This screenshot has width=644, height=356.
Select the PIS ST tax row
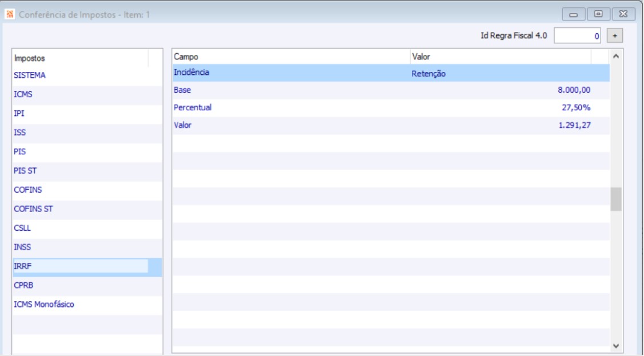tap(87, 171)
